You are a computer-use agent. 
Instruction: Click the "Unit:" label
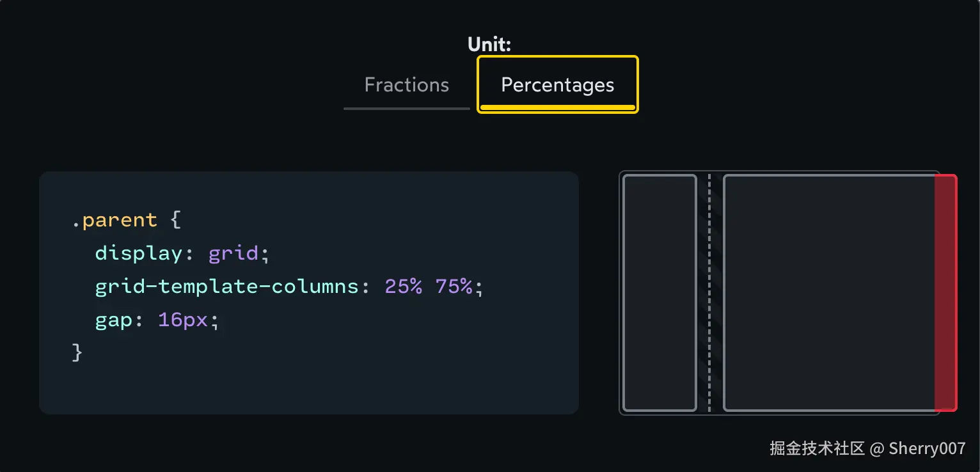point(489,44)
